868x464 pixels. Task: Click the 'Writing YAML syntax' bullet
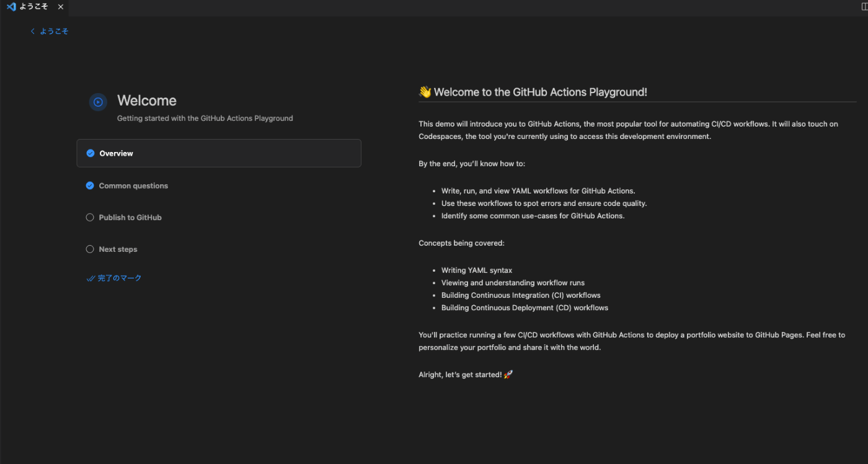477,270
